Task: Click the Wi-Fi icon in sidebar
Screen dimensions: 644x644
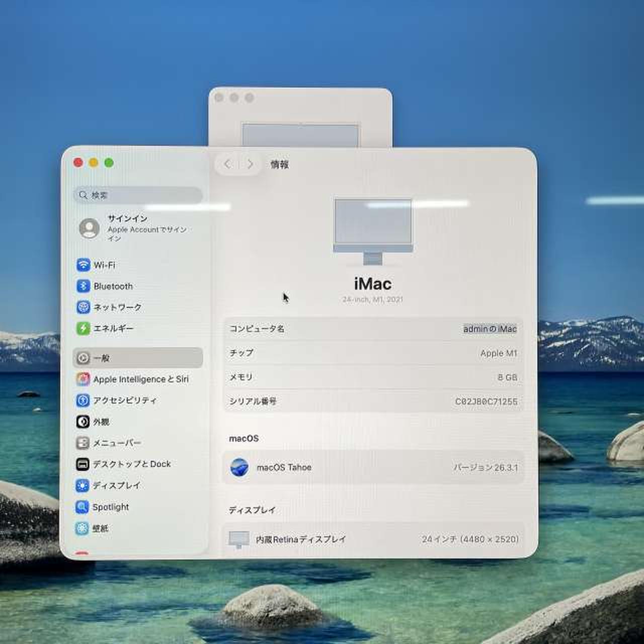Action: click(x=83, y=265)
